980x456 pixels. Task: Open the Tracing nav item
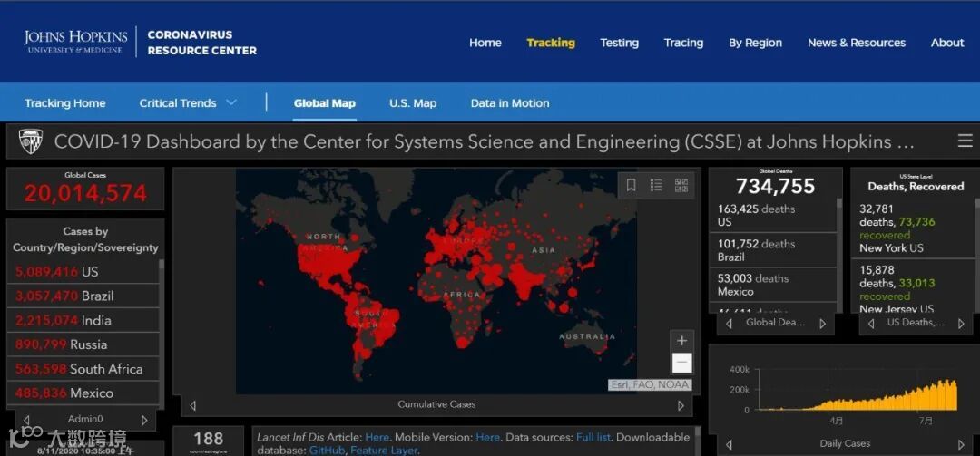pos(683,43)
